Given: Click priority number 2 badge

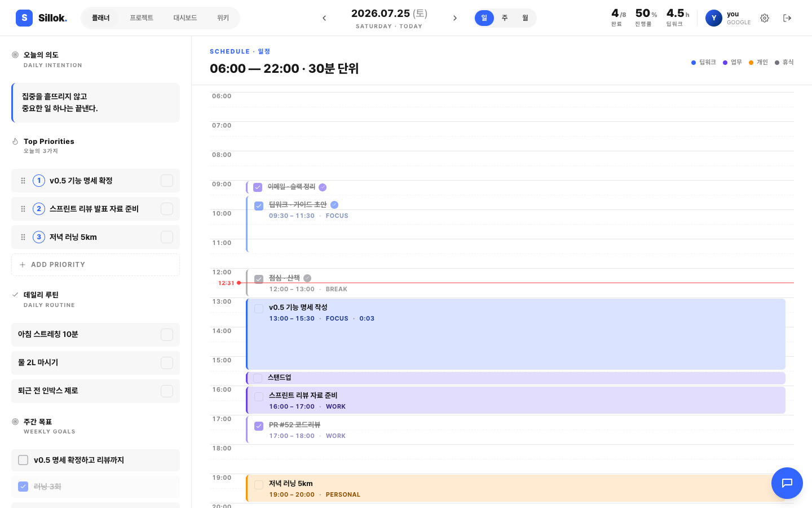Looking at the screenshot, I should tap(39, 209).
